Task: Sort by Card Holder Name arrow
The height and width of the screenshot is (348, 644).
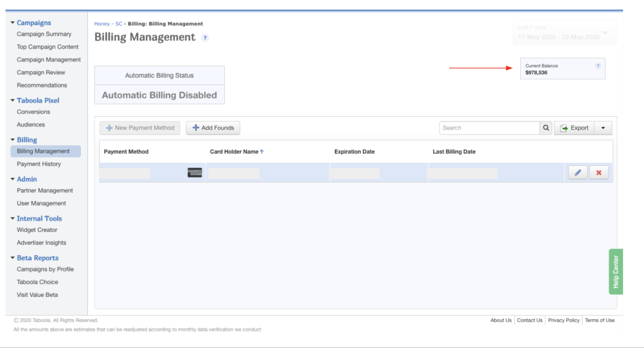Action: (x=262, y=152)
